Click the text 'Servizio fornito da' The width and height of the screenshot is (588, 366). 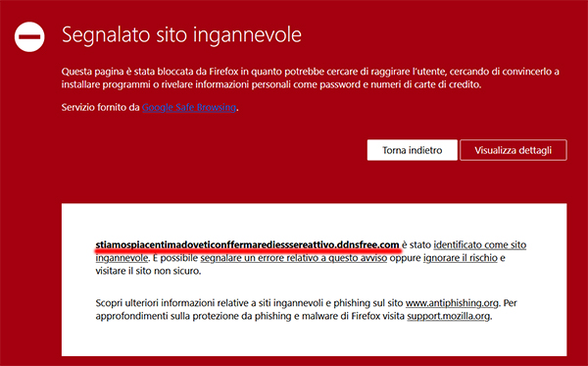(x=101, y=107)
